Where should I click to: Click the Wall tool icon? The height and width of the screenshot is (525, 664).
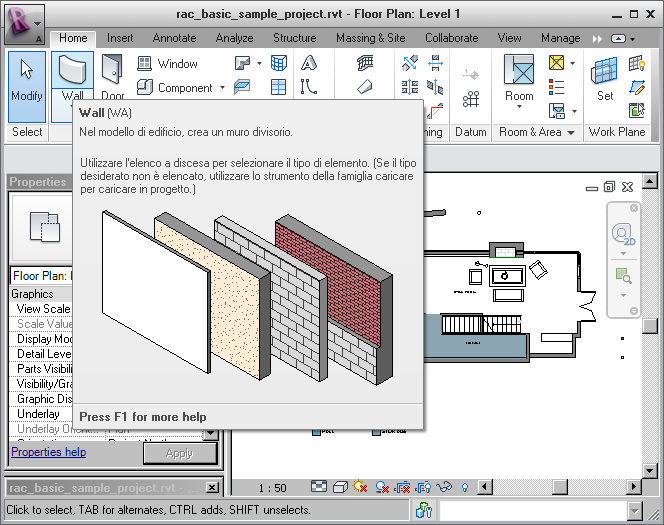(x=72, y=69)
